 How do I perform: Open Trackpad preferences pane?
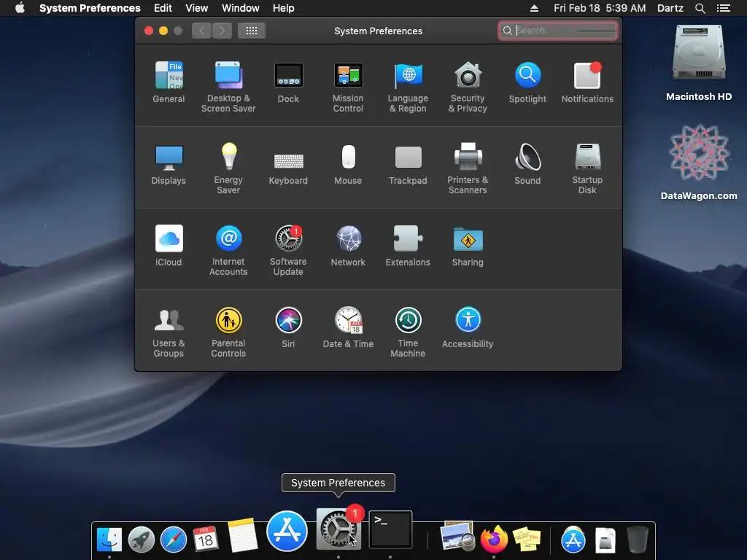[x=408, y=164]
